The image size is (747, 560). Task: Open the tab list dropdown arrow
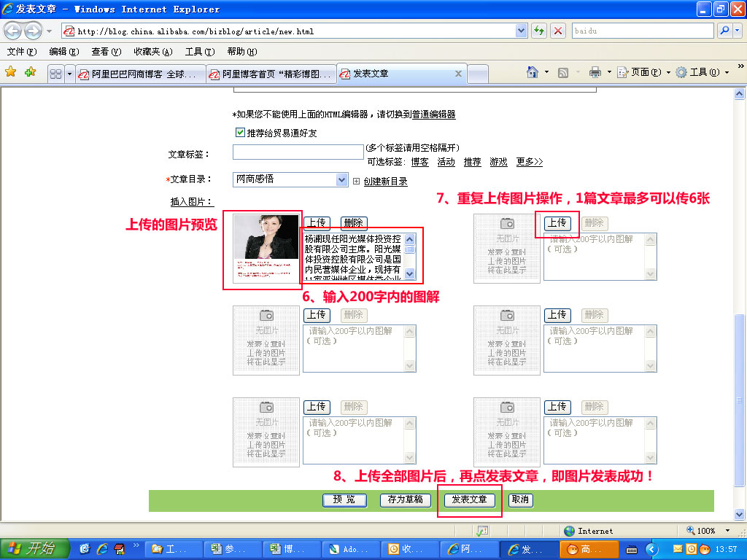(69, 74)
